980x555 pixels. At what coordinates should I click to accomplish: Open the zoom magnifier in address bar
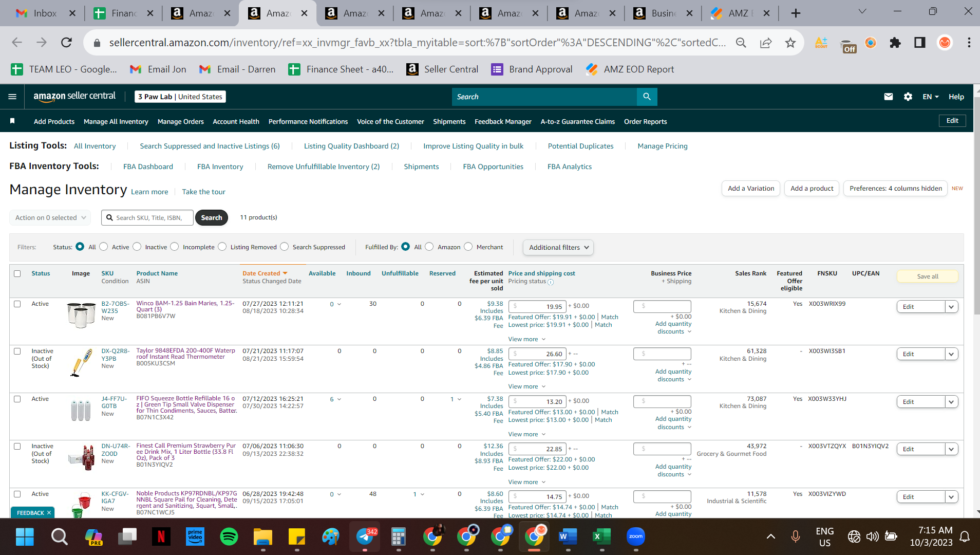pos(741,43)
